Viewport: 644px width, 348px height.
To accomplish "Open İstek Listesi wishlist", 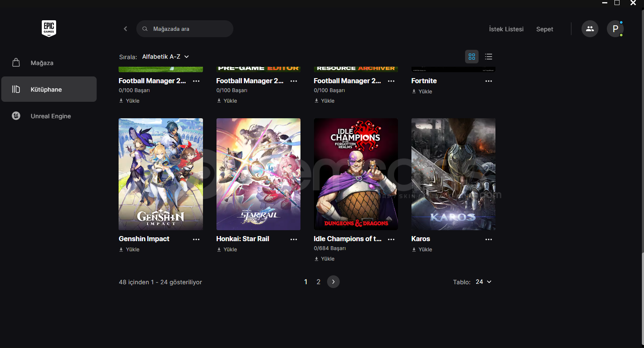I will click(506, 29).
